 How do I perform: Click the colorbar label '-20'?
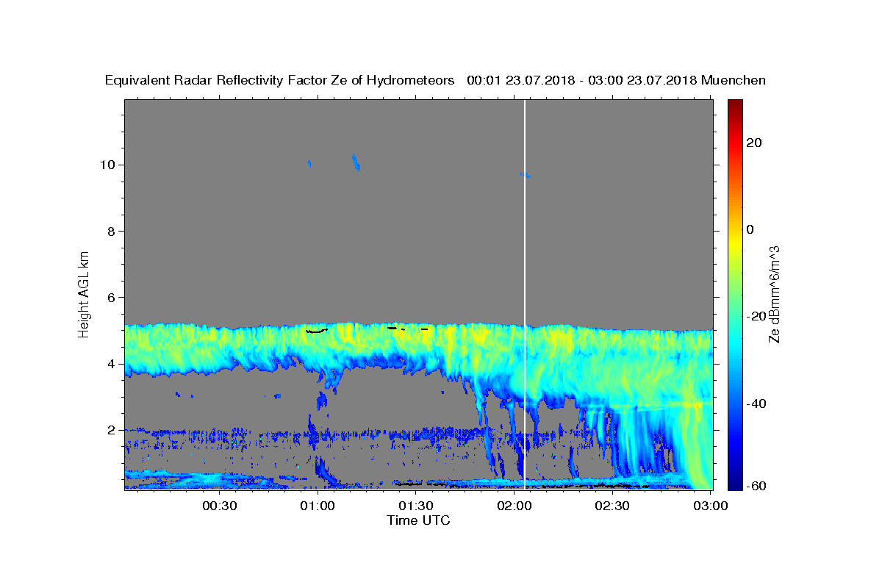point(756,316)
